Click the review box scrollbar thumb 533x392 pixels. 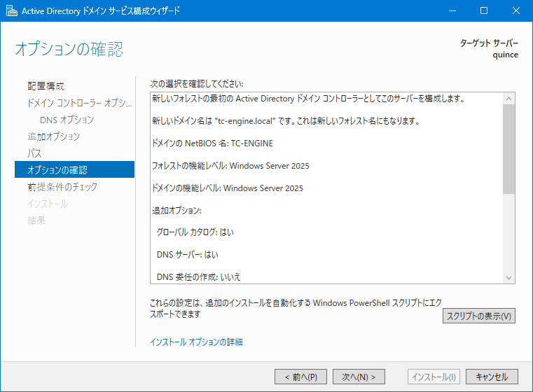pyautogui.click(x=509, y=149)
